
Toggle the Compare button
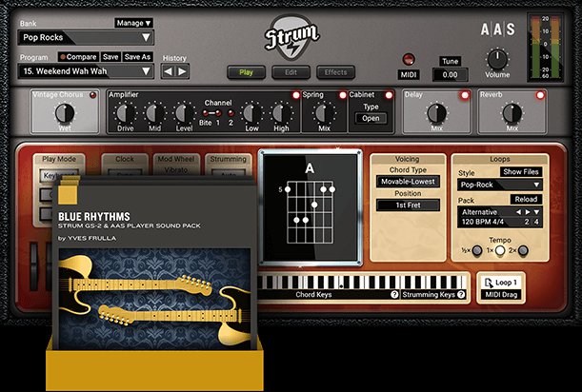pyautogui.click(x=78, y=57)
